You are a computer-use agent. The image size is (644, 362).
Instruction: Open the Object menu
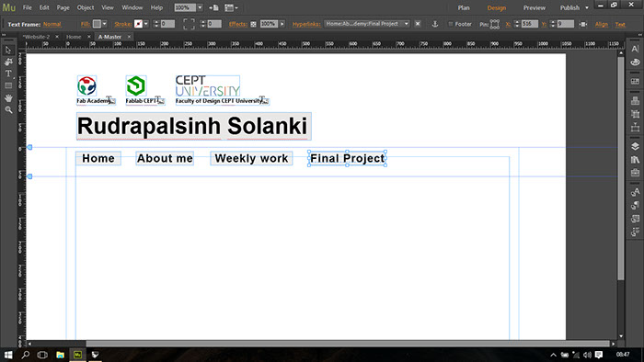86,7
